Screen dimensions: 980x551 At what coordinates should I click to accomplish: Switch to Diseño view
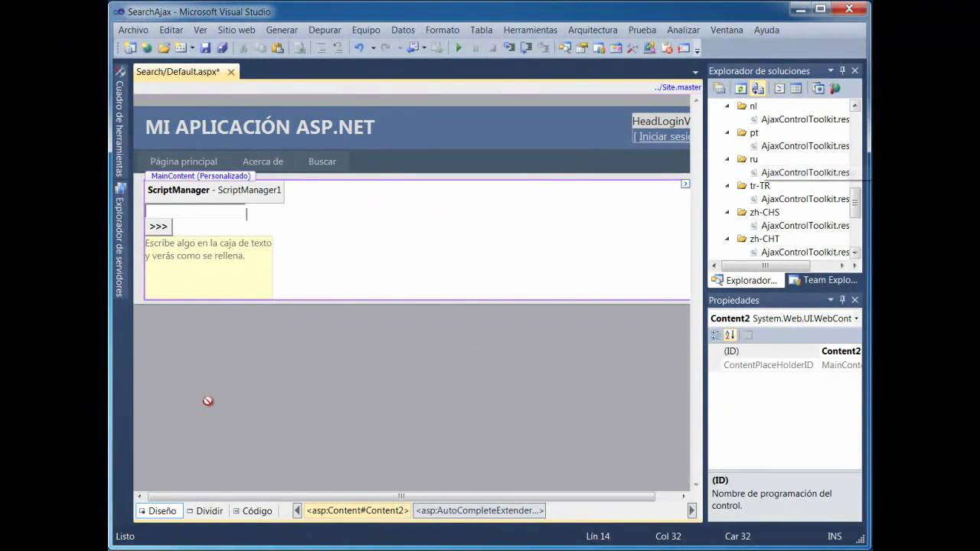(158, 510)
